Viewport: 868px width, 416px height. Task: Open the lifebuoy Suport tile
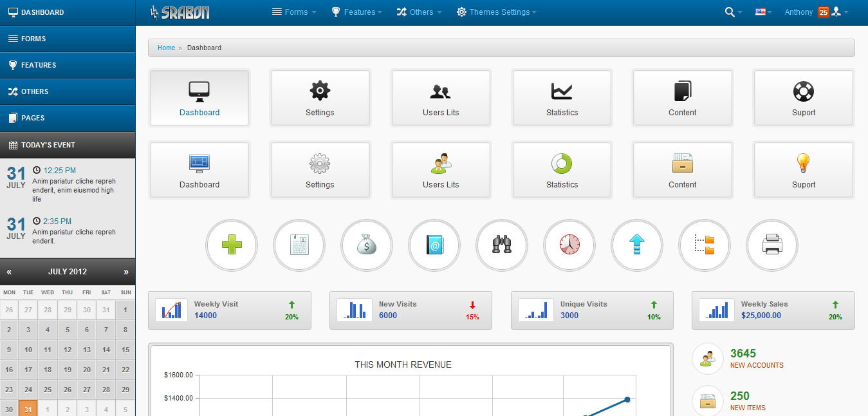pyautogui.click(x=804, y=97)
